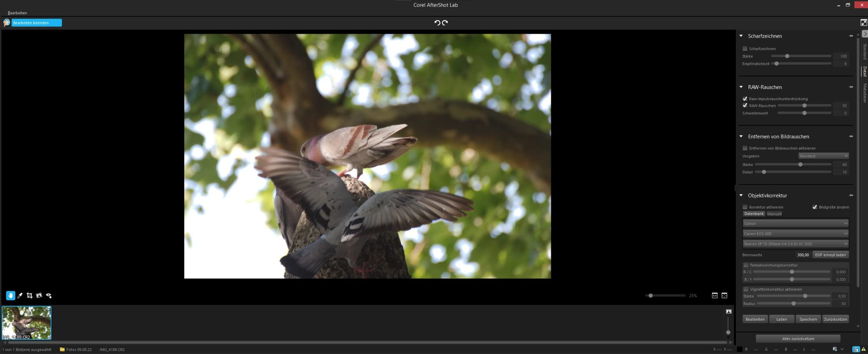Open the Bearbeiten menu
868x354 pixels.
coord(17,13)
